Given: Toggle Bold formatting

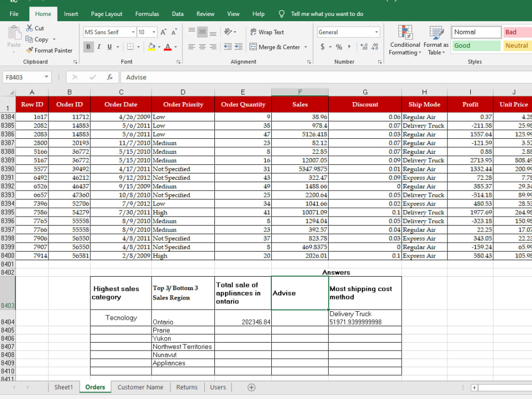Looking at the screenshot, I should point(88,47).
